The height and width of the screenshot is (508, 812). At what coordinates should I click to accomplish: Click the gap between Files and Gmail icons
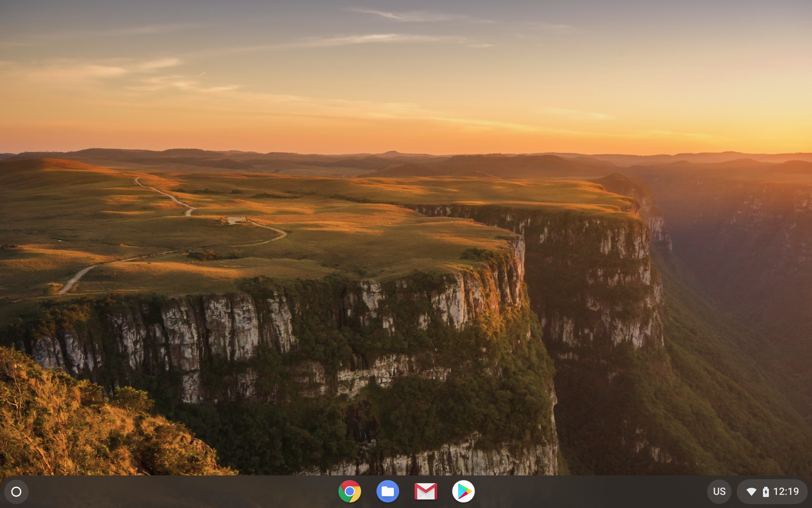pyautogui.click(x=406, y=491)
